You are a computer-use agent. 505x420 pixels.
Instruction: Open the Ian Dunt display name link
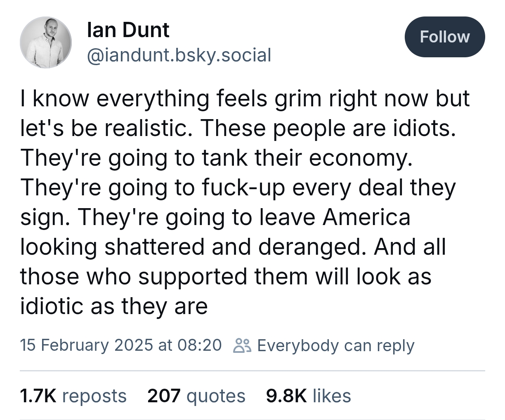click(x=128, y=30)
